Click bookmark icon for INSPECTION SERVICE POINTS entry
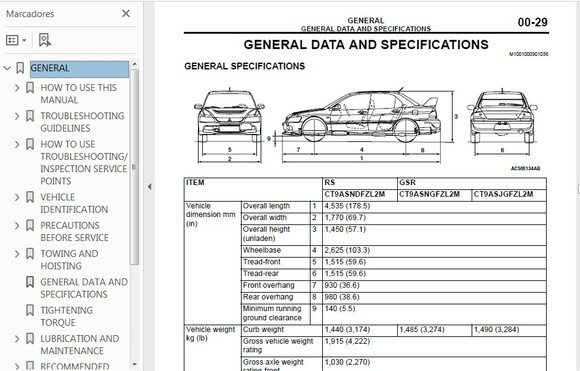The image size is (580, 371). coord(30,144)
